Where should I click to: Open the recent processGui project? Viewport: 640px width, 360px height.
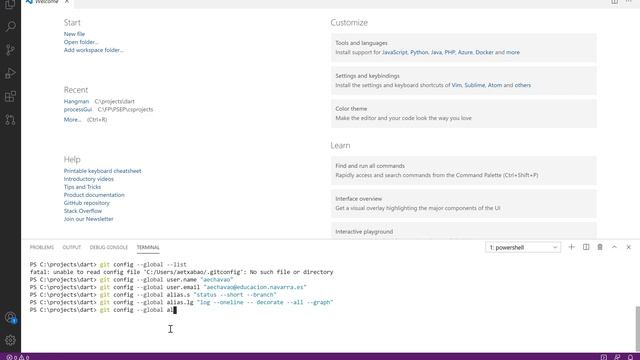pyautogui.click(x=78, y=109)
